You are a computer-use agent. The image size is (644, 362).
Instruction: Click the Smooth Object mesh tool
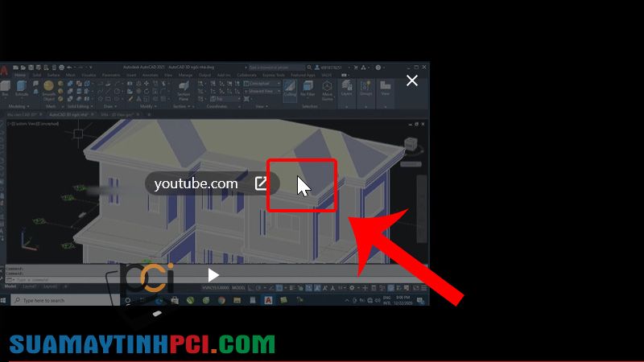(48, 91)
